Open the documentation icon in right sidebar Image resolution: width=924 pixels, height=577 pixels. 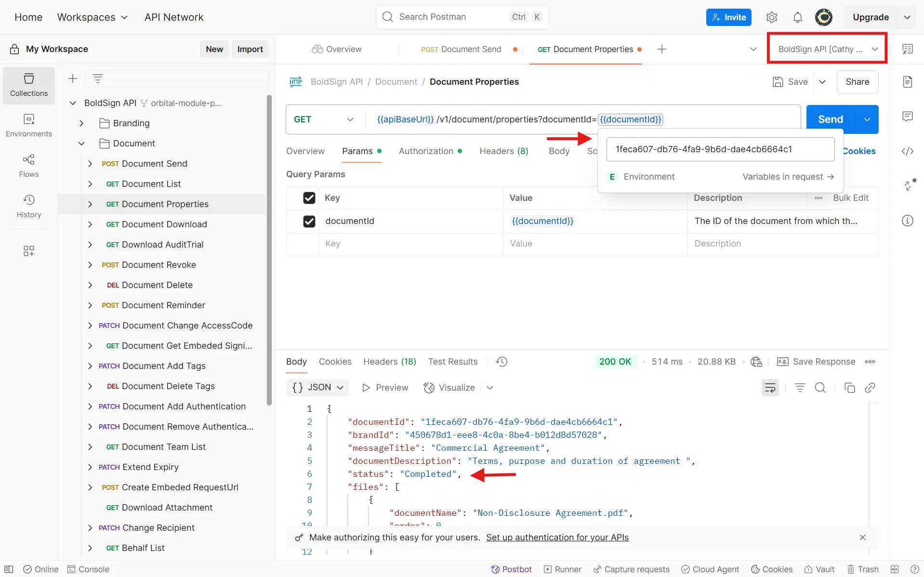(908, 82)
